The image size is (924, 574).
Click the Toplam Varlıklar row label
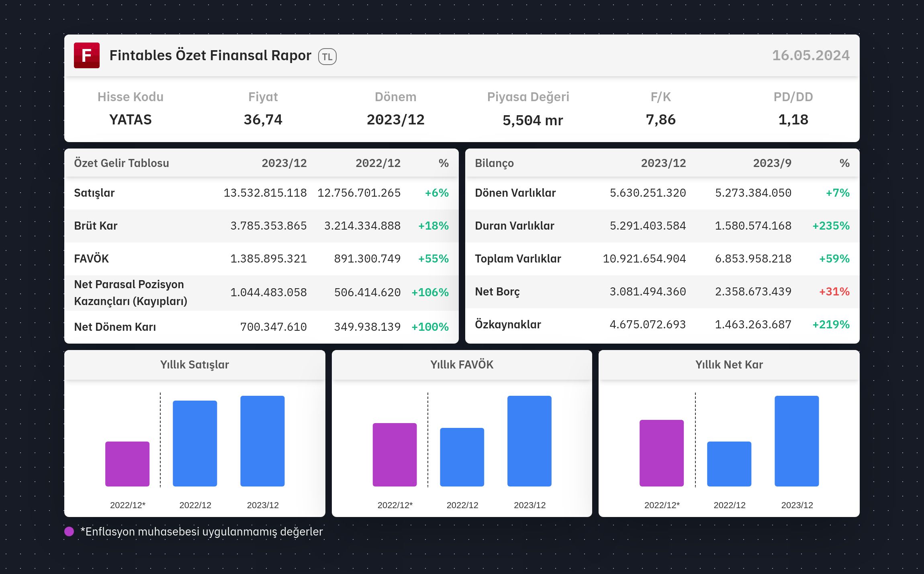point(518,259)
